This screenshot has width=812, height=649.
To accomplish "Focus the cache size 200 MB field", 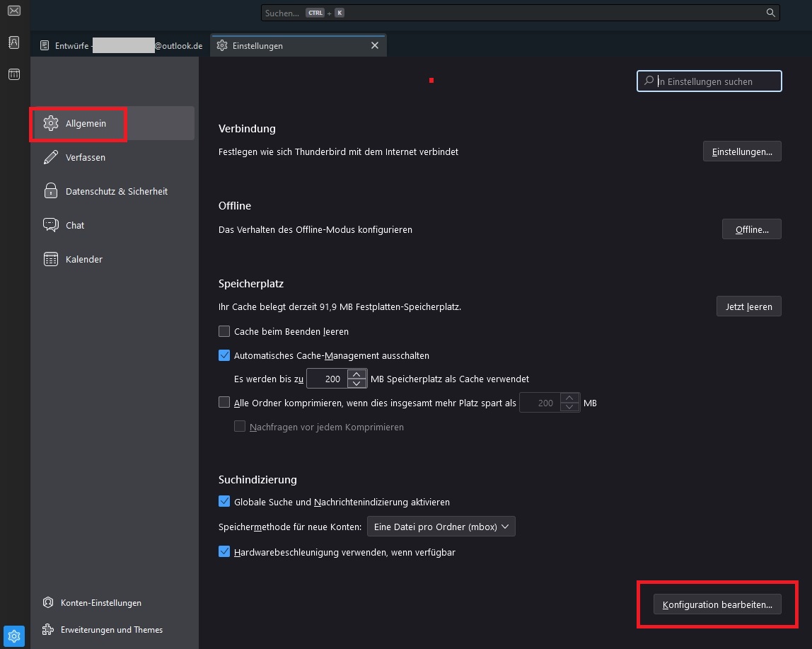I will coord(327,379).
